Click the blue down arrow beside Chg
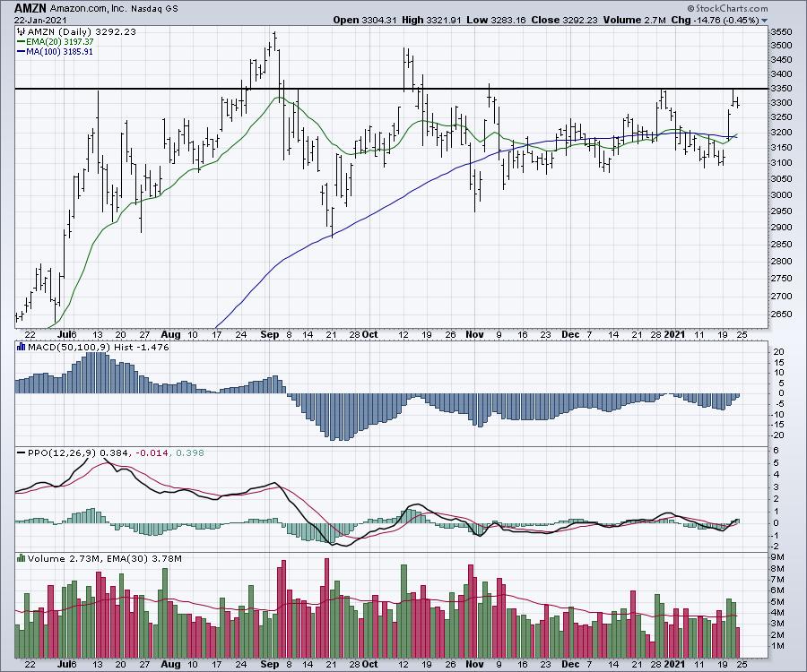Viewport: 807px width, 672px height. click(764, 20)
